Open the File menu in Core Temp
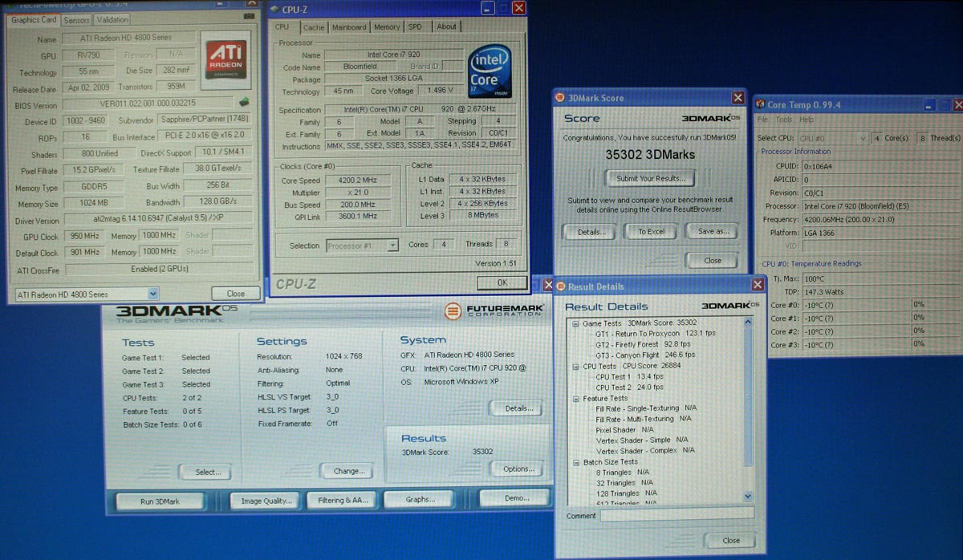The width and height of the screenshot is (963, 560). click(763, 120)
